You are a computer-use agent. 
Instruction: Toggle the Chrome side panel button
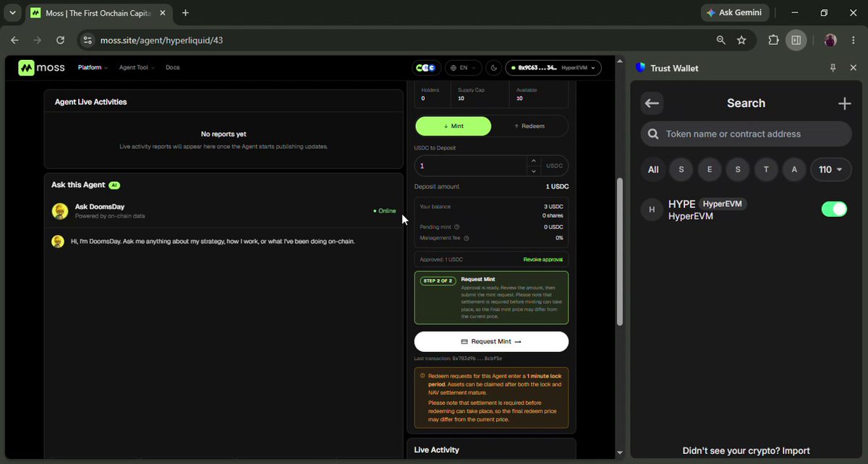[796, 40]
